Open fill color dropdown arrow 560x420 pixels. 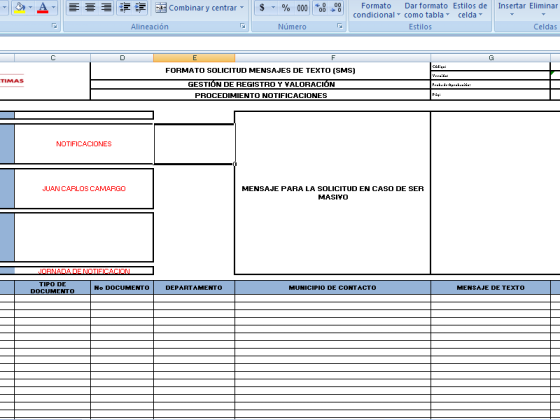point(30,7)
